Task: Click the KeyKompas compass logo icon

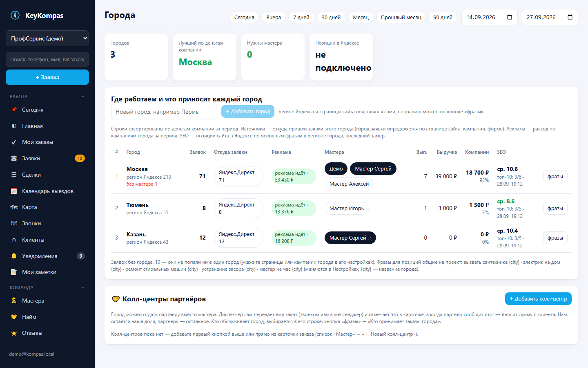Action: [x=15, y=16]
